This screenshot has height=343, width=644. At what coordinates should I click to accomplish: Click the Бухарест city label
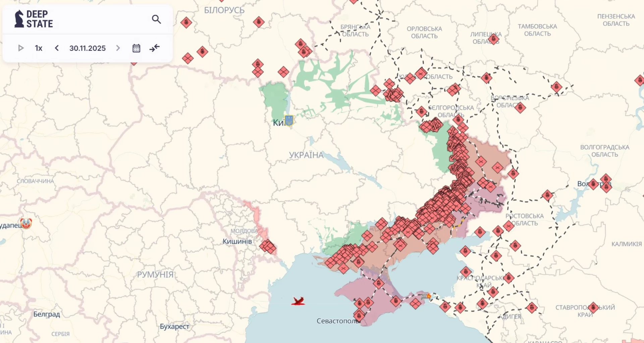click(x=174, y=326)
